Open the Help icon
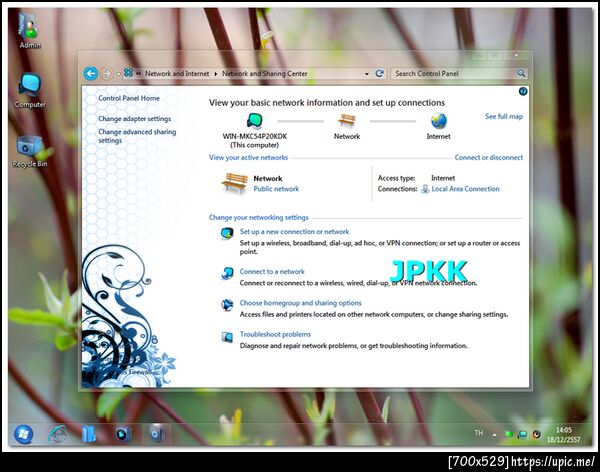The height and width of the screenshot is (472, 600). [523, 91]
